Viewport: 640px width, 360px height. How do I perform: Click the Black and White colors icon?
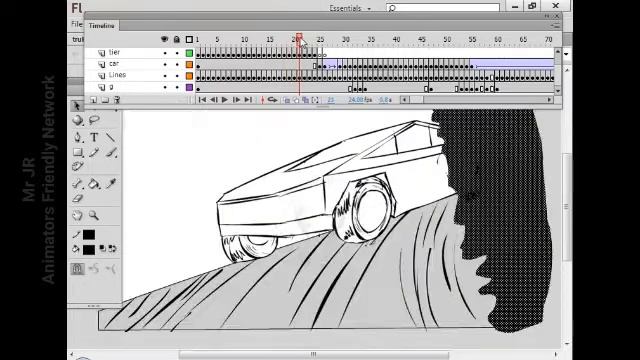coord(102,249)
